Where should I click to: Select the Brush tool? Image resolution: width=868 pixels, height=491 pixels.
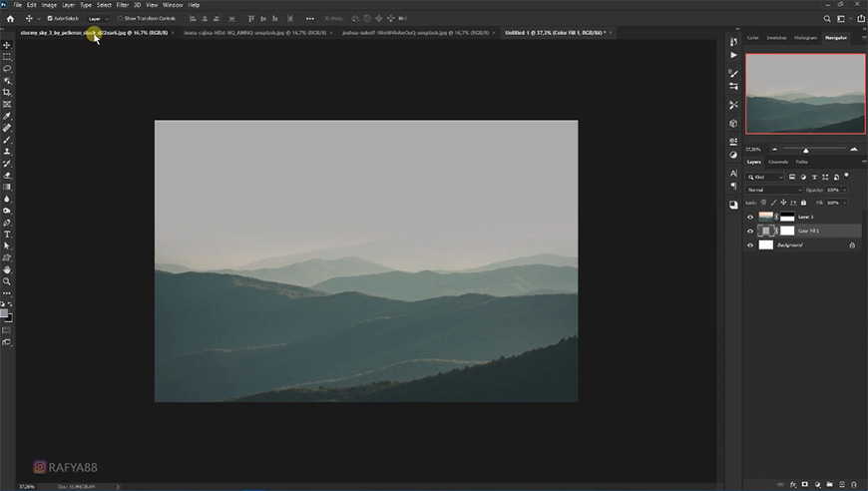pos(7,140)
